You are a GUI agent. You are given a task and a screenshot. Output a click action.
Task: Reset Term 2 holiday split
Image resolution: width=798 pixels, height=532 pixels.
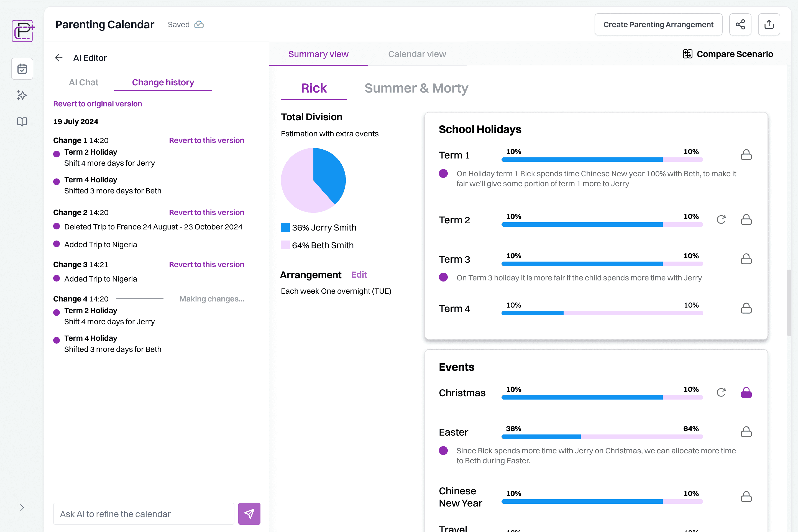[721, 219]
